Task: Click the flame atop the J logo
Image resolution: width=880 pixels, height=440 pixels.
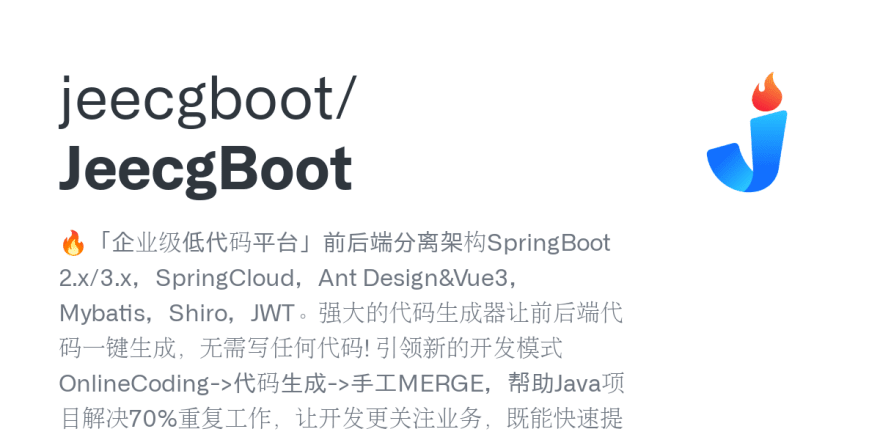Action: (767, 91)
